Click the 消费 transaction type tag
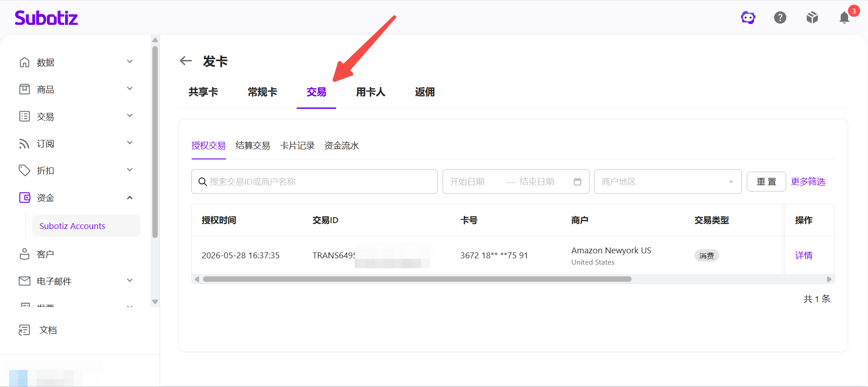 [x=707, y=256]
